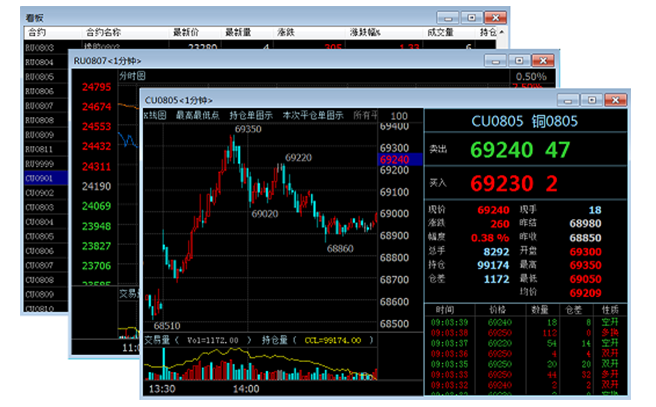Click the 性质 column header in trades
Viewport: 656px width, 407px height.
point(610,310)
